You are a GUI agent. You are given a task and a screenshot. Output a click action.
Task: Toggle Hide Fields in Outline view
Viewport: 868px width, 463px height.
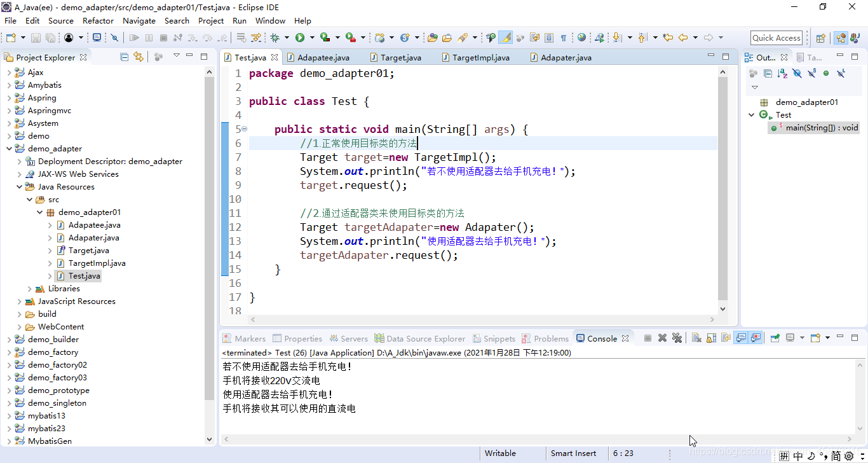click(x=797, y=74)
